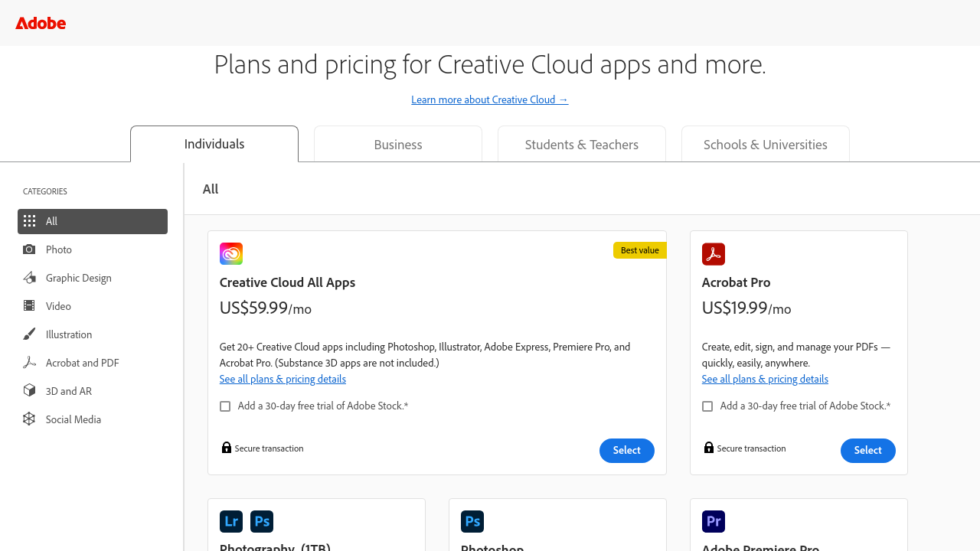Click the 3D and AR cube icon
Image resolution: width=980 pixels, height=551 pixels.
(x=29, y=391)
